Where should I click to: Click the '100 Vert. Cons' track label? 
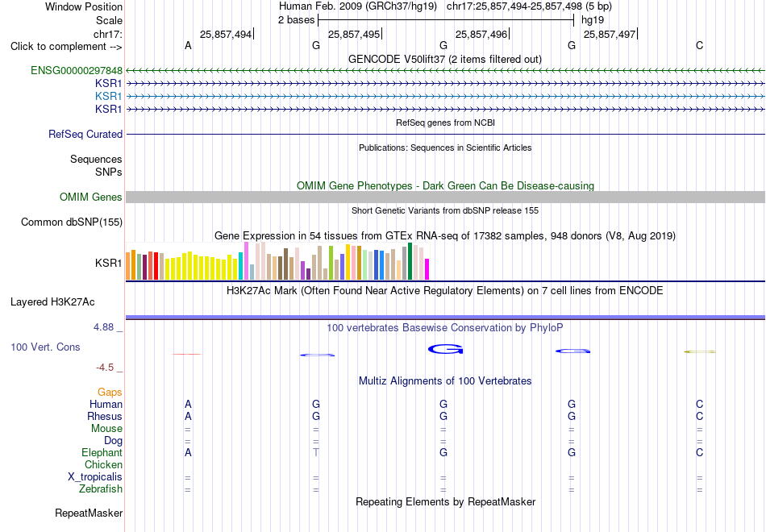[45, 347]
